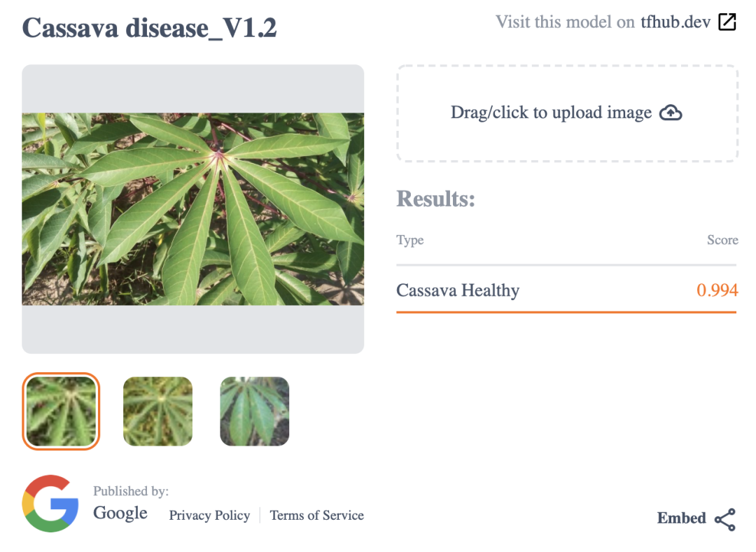This screenshot has height=552, width=756.
Task: Open the Terms of Service link
Action: coord(316,516)
